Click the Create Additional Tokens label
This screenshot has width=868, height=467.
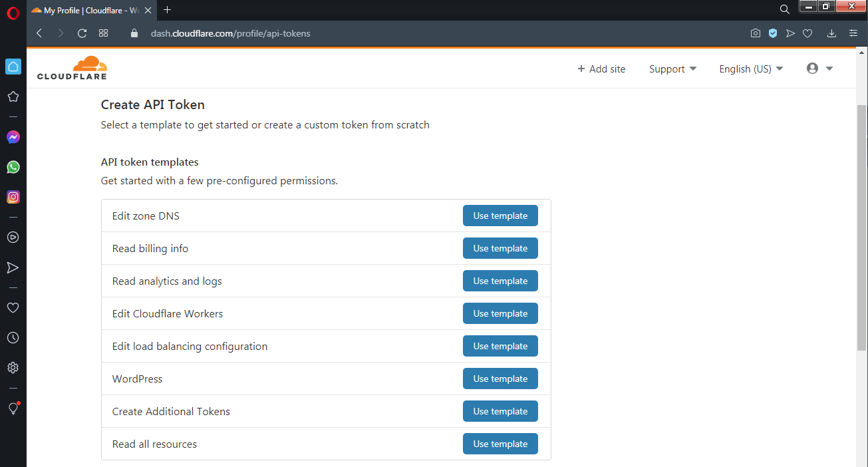coord(171,411)
